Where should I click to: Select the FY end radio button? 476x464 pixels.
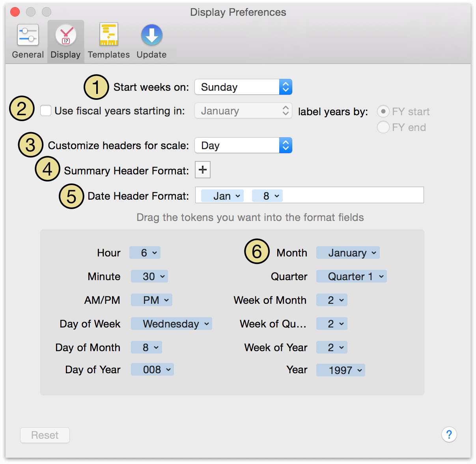(383, 127)
